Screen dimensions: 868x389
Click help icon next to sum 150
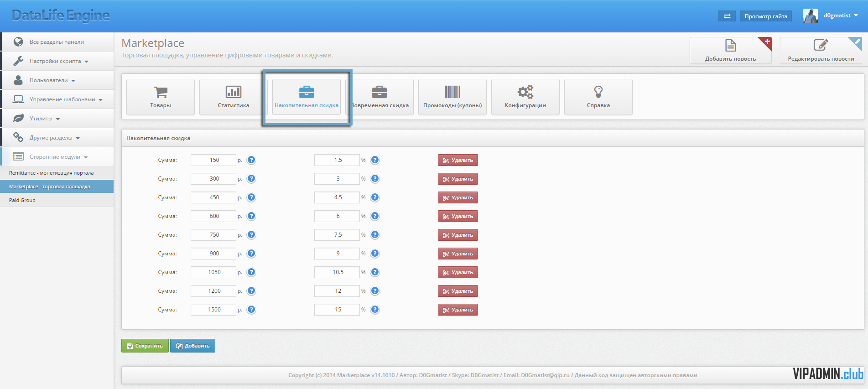click(x=251, y=160)
